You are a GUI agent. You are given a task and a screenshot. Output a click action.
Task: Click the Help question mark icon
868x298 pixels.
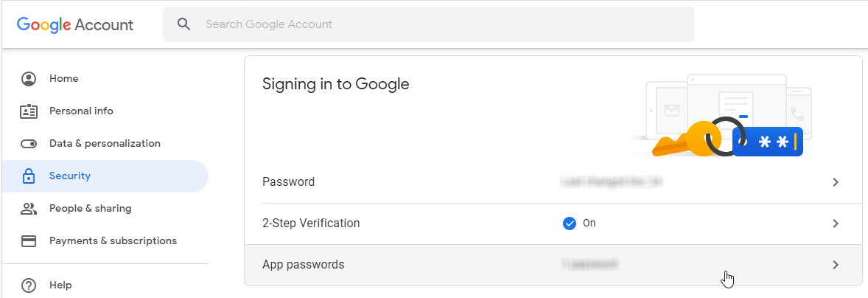[x=29, y=285]
